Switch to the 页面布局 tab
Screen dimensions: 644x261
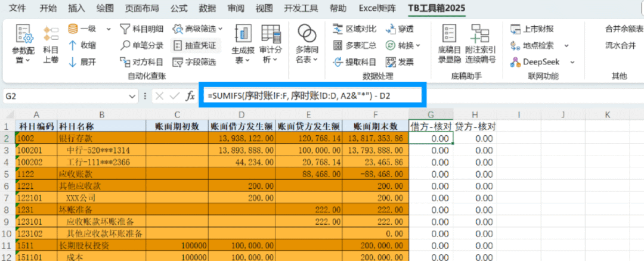(141, 8)
